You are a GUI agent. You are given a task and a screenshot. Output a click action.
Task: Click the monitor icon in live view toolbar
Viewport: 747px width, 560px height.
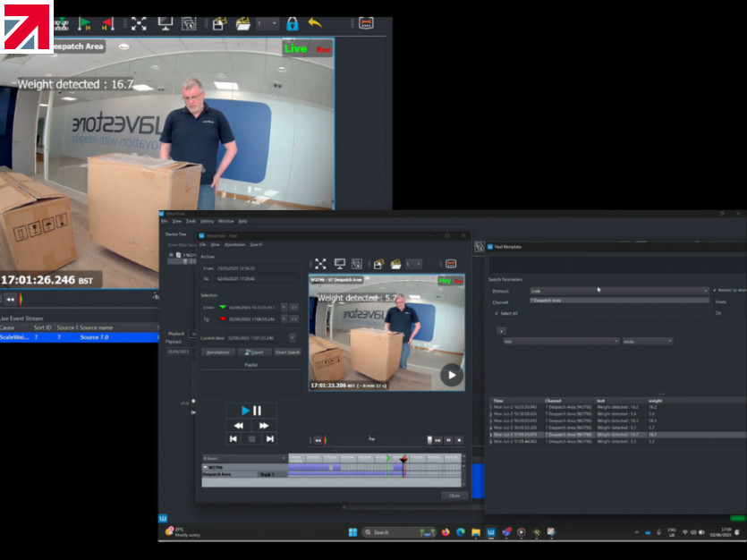tap(165, 23)
